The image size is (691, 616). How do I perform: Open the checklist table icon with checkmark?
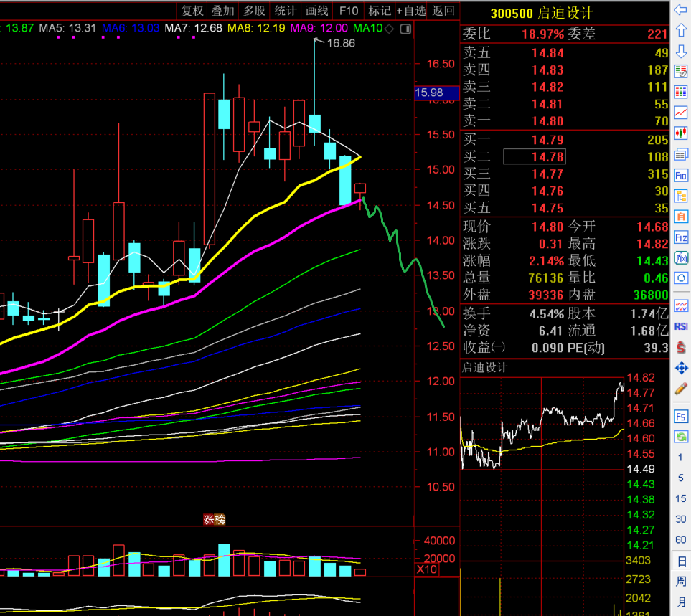pos(681,71)
